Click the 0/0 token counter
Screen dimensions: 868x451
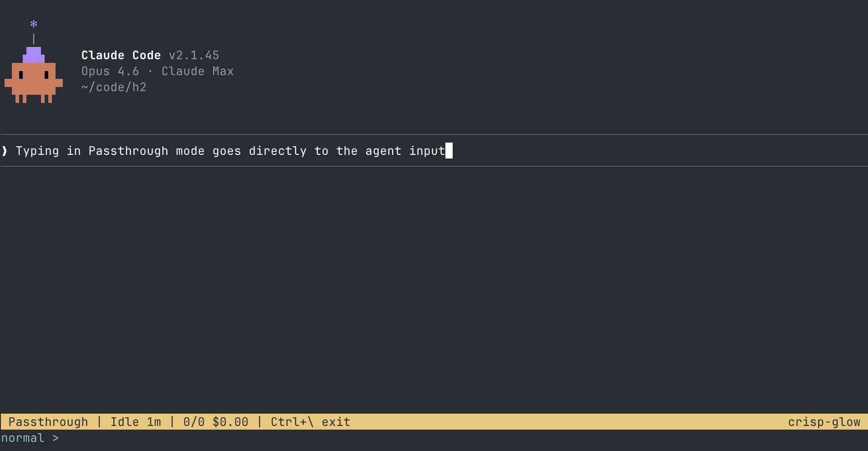194,421
